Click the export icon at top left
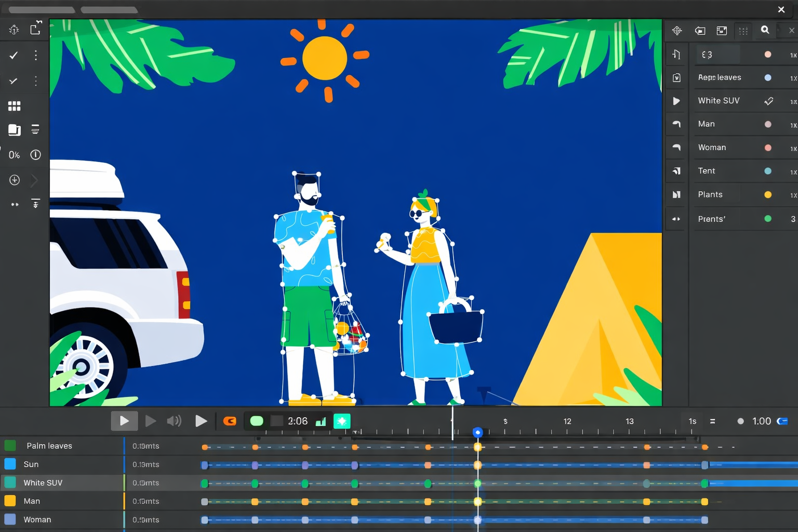 (x=35, y=29)
